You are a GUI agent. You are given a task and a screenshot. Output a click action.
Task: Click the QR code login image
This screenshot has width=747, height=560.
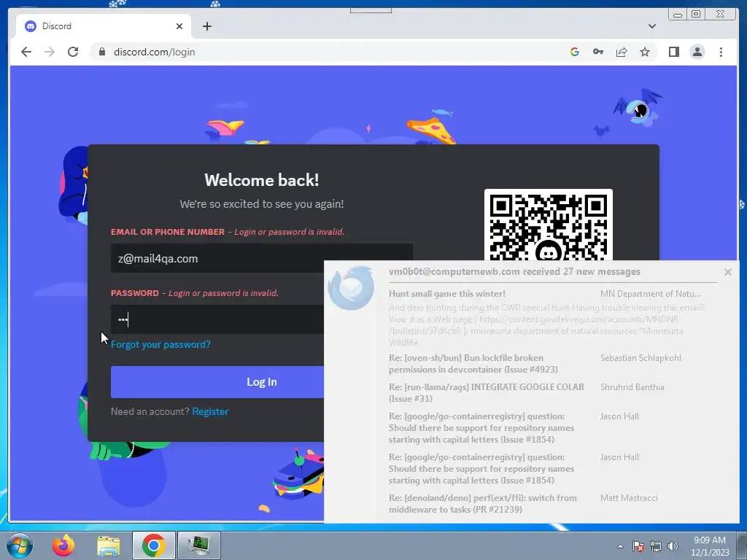(549, 225)
